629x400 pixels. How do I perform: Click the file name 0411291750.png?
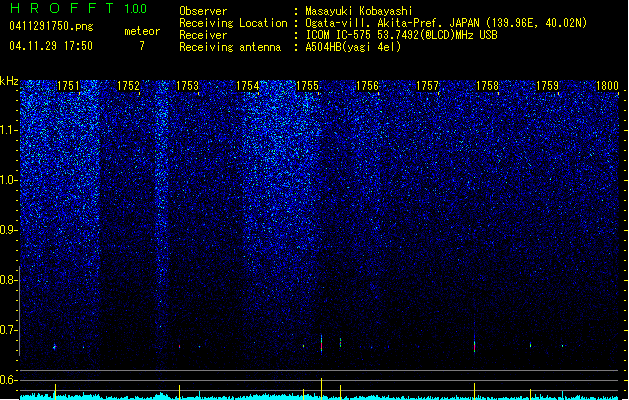[x=51, y=26]
